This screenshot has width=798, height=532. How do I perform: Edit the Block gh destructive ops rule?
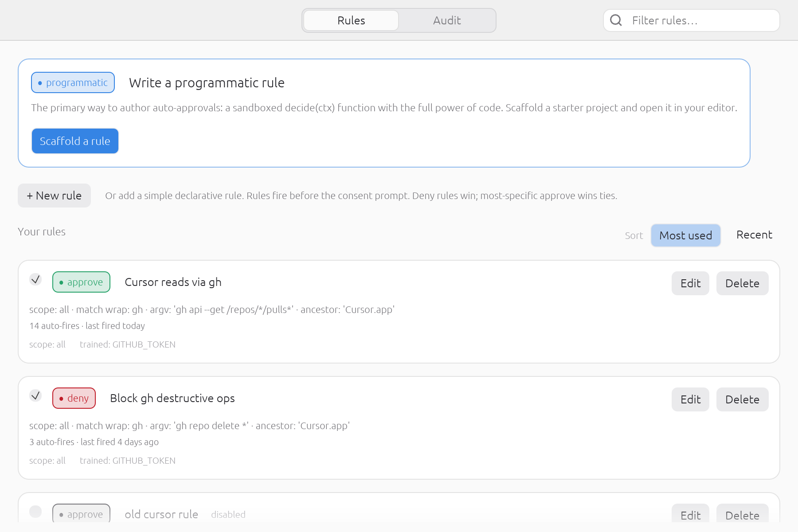[690, 399]
